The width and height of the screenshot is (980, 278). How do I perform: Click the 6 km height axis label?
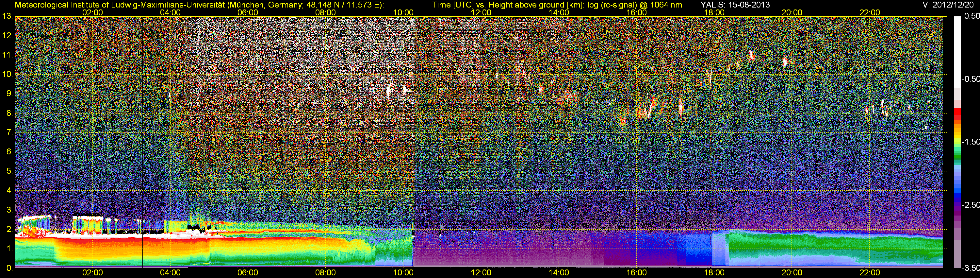tap(9, 151)
